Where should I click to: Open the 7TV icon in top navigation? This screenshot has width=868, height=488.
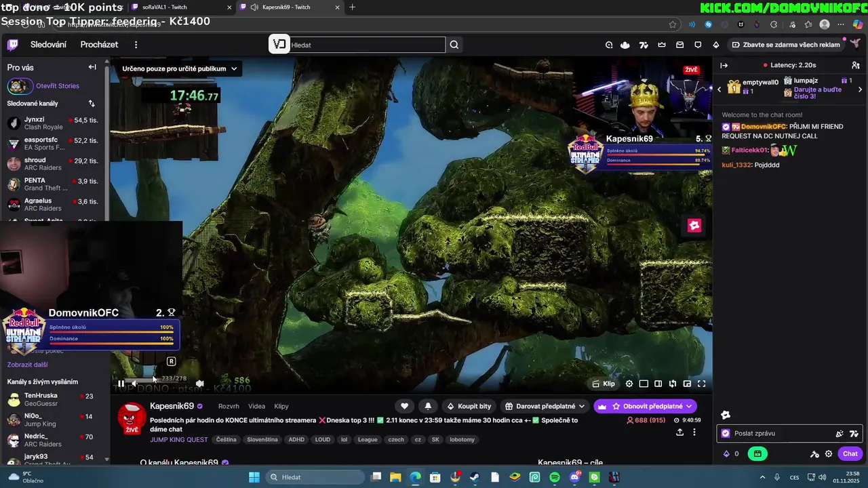[x=644, y=45]
